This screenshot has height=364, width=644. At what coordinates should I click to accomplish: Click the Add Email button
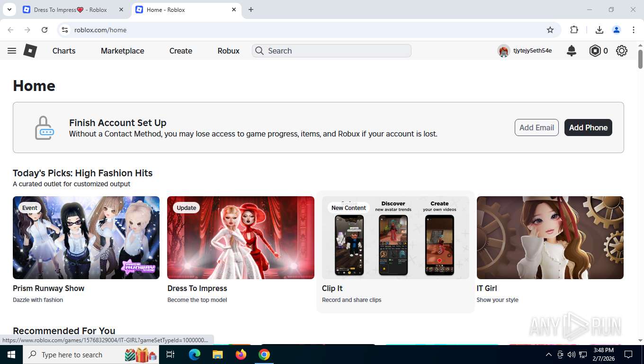tap(537, 127)
